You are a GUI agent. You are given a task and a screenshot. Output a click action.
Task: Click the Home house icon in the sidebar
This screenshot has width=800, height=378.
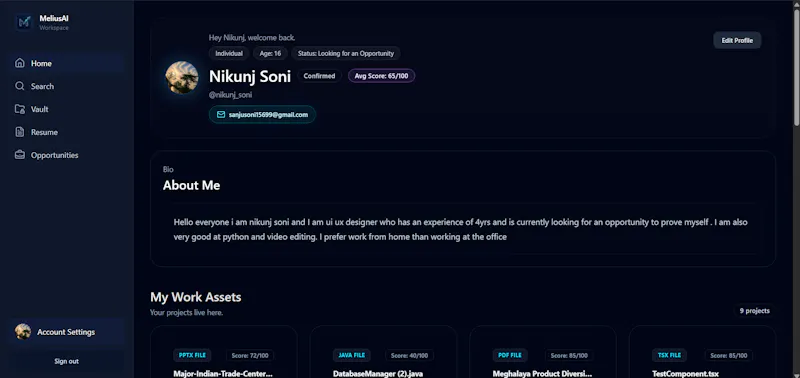tap(20, 63)
